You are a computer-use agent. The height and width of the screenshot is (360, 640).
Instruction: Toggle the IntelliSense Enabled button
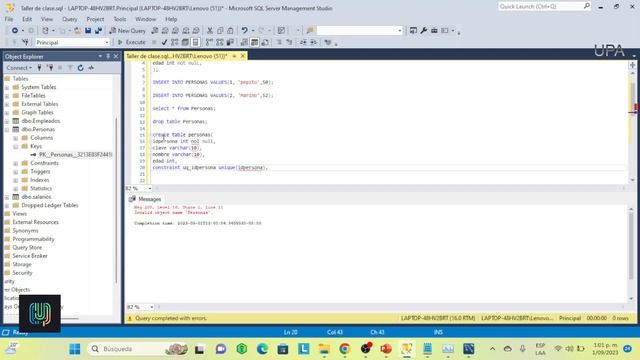click(195, 42)
